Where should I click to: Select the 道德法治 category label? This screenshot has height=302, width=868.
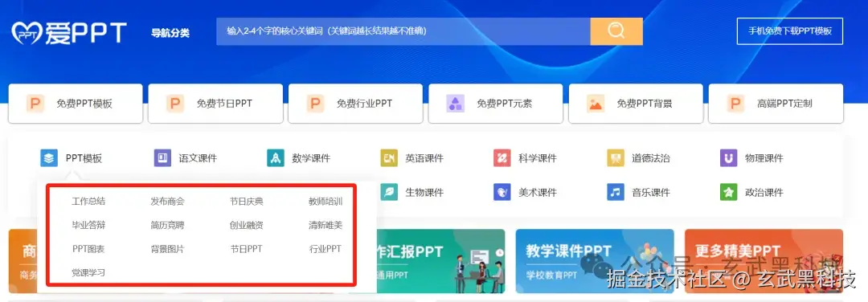tap(651, 159)
